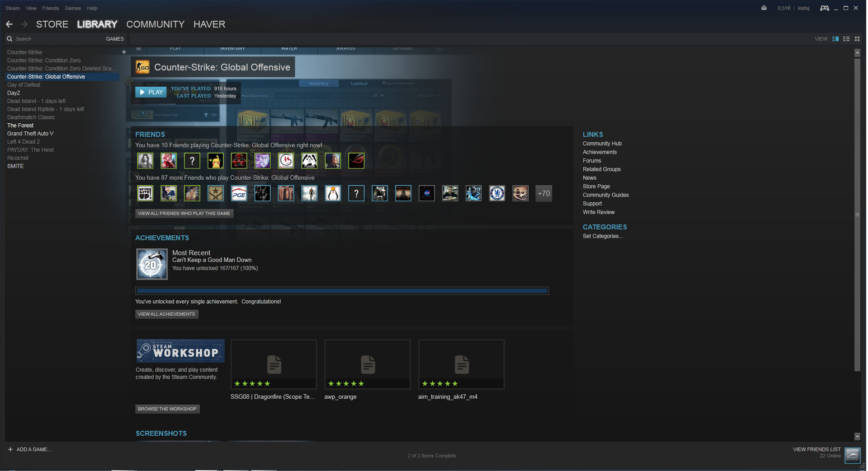This screenshot has width=868, height=471.
Task: Open the Write Review link
Action: click(x=598, y=212)
